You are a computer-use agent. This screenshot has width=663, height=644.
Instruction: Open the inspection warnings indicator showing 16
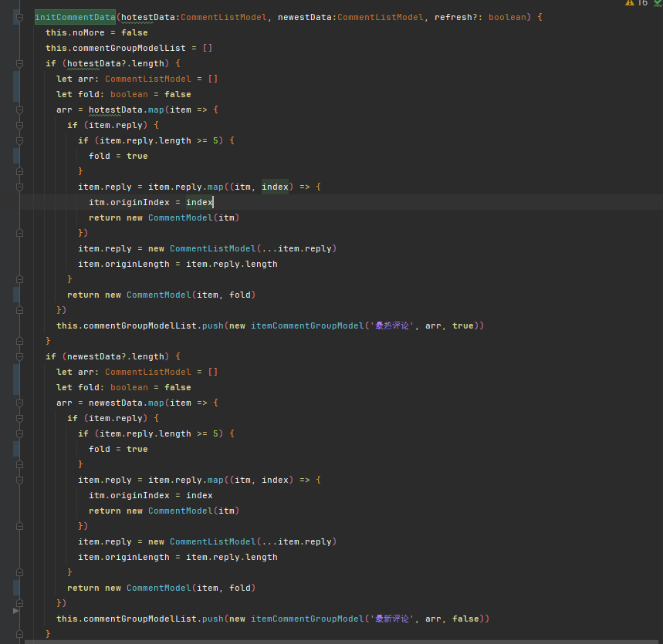tap(636, 3)
